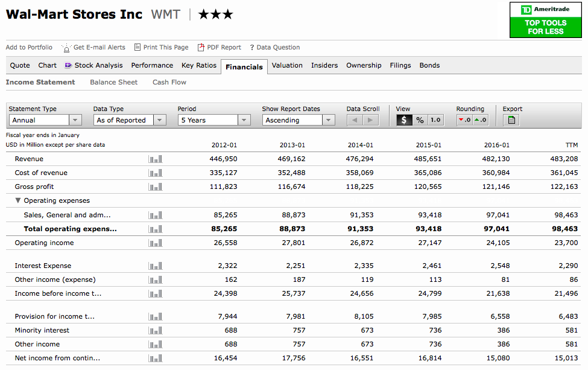Open the Period dropdown
Viewport: 588px width, 370px height.
point(213,120)
